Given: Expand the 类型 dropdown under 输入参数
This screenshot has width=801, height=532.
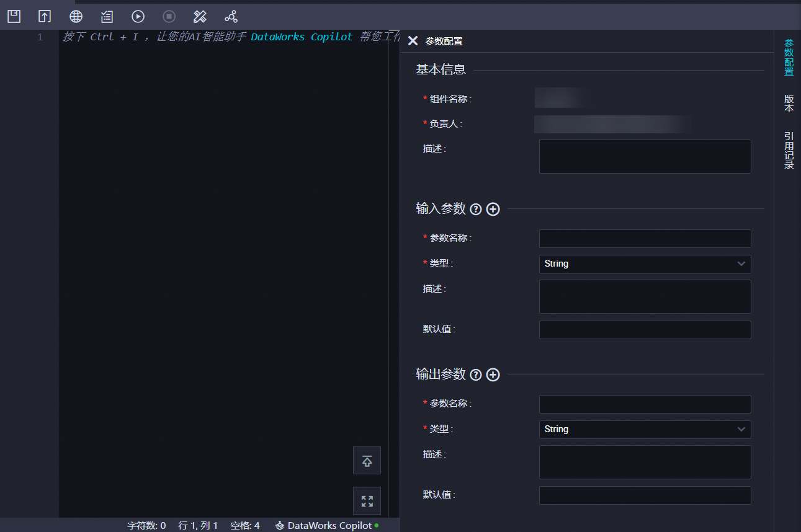Looking at the screenshot, I should point(645,264).
